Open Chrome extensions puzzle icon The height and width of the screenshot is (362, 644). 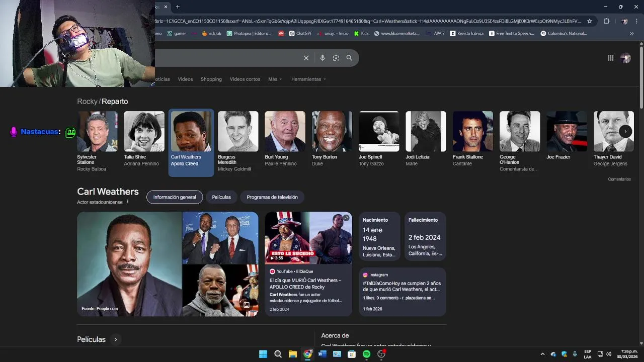606,21
